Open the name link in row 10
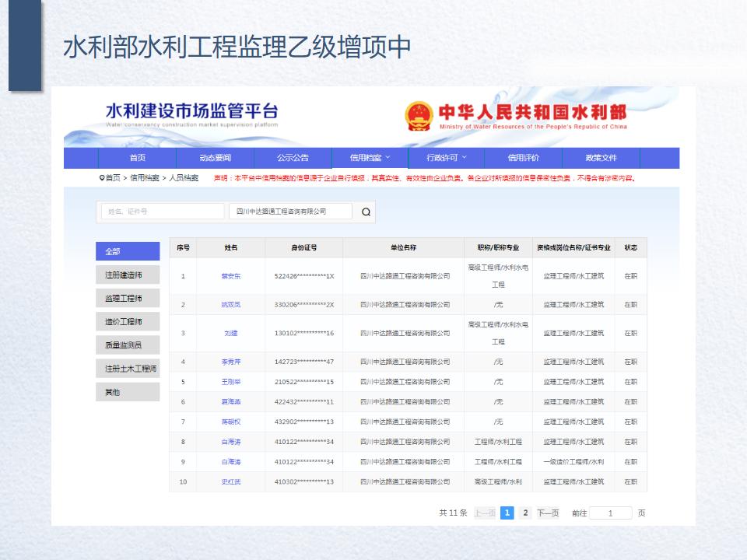747x560 pixels. pyautogui.click(x=231, y=482)
